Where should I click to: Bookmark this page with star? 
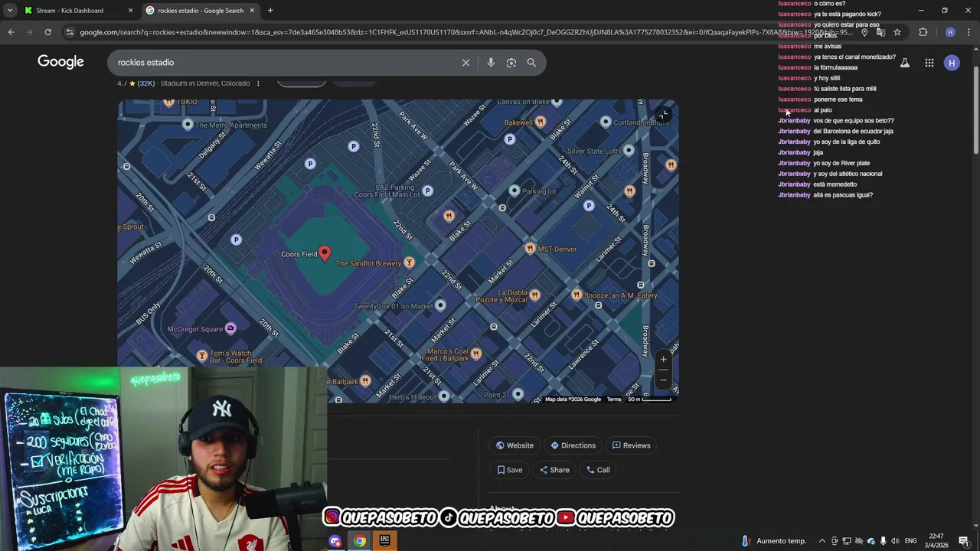tap(897, 32)
